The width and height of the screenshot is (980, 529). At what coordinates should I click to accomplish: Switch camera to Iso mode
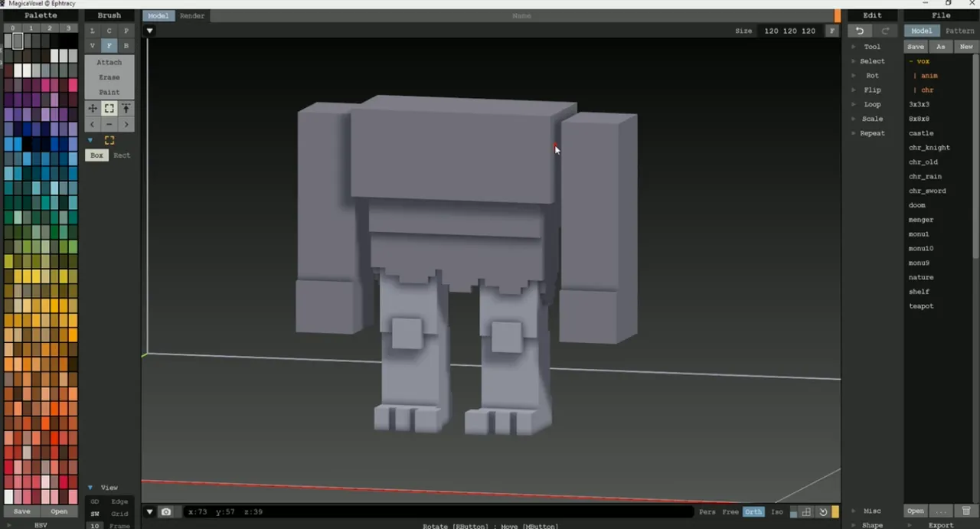(777, 511)
